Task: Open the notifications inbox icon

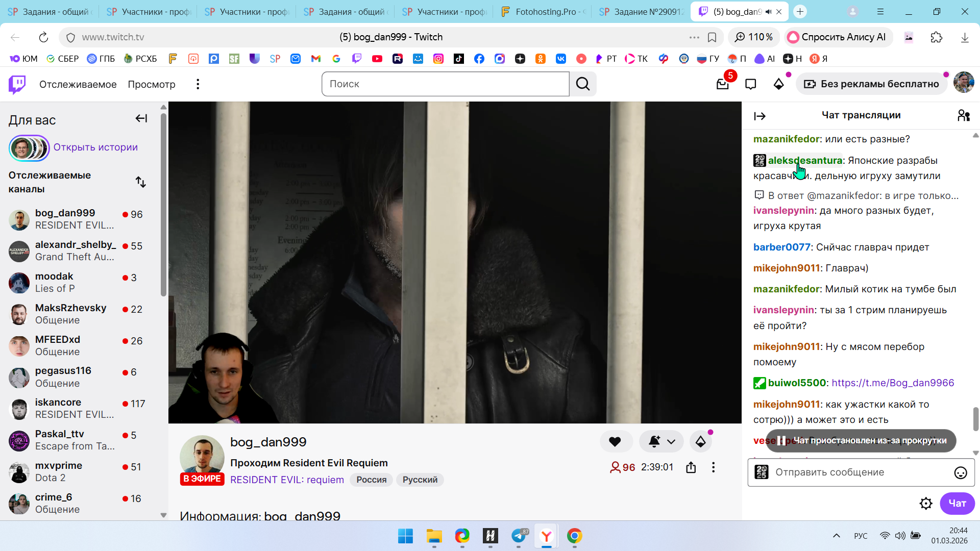Action: pyautogui.click(x=722, y=84)
